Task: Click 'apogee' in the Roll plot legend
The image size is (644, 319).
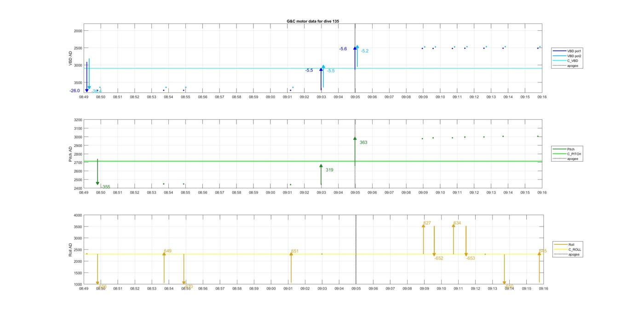Action: tap(574, 254)
